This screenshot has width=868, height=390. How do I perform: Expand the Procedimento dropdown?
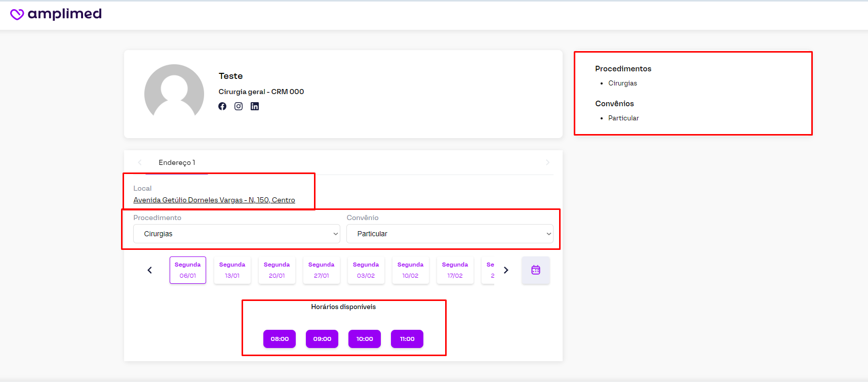[x=236, y=234]
